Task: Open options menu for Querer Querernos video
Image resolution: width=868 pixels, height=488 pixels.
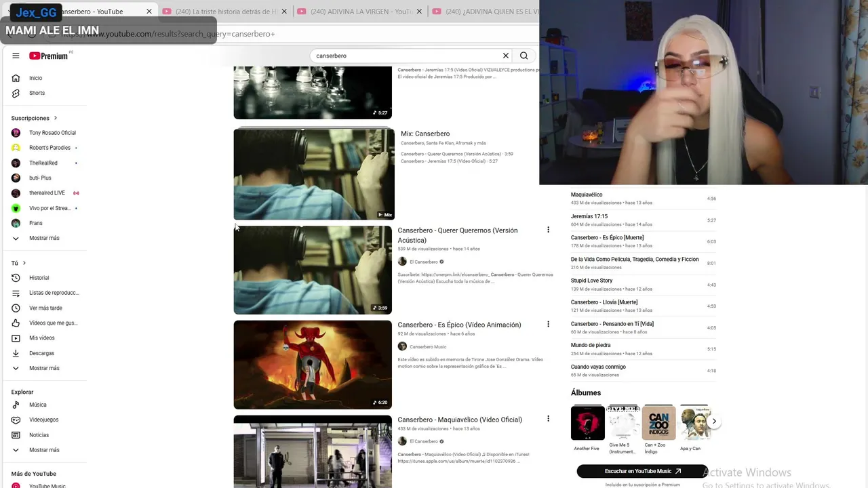Action: tap(548, 230)
